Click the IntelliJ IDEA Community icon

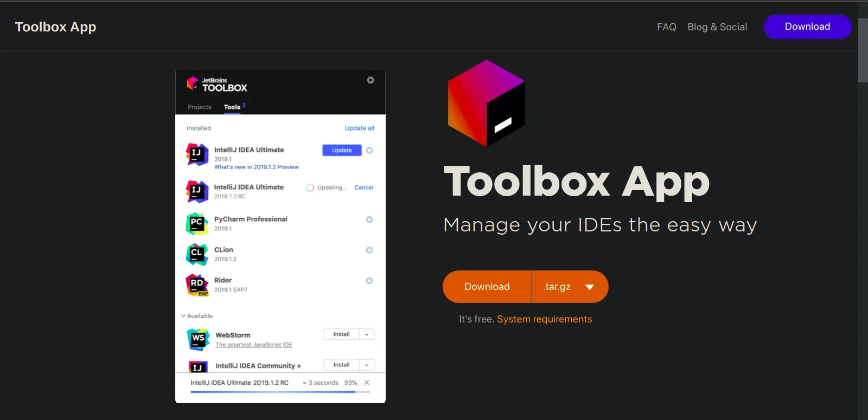198,366
